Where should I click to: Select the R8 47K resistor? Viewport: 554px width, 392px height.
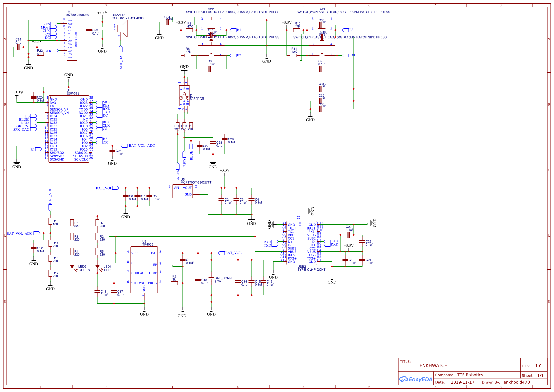[188, 55]
